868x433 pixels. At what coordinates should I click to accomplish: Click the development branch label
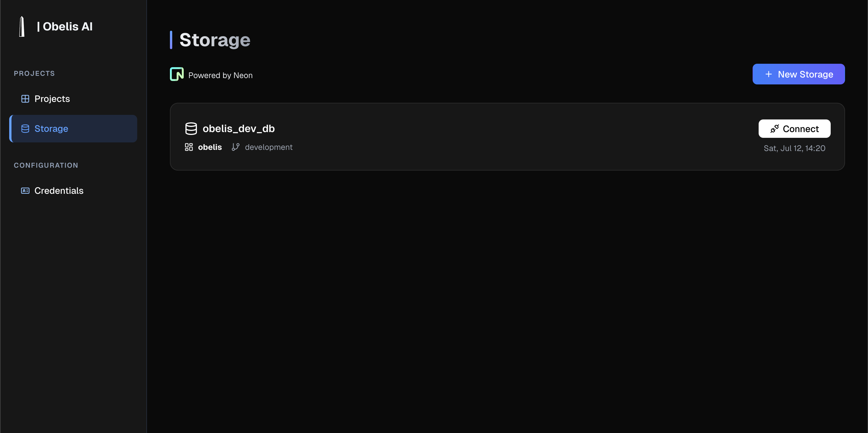269,147
